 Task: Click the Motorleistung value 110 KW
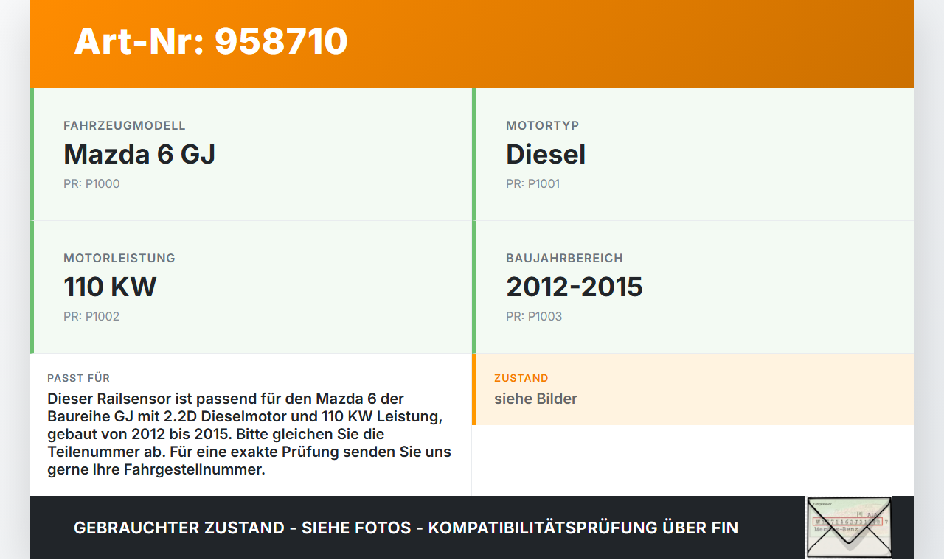[x=111, y=287]
